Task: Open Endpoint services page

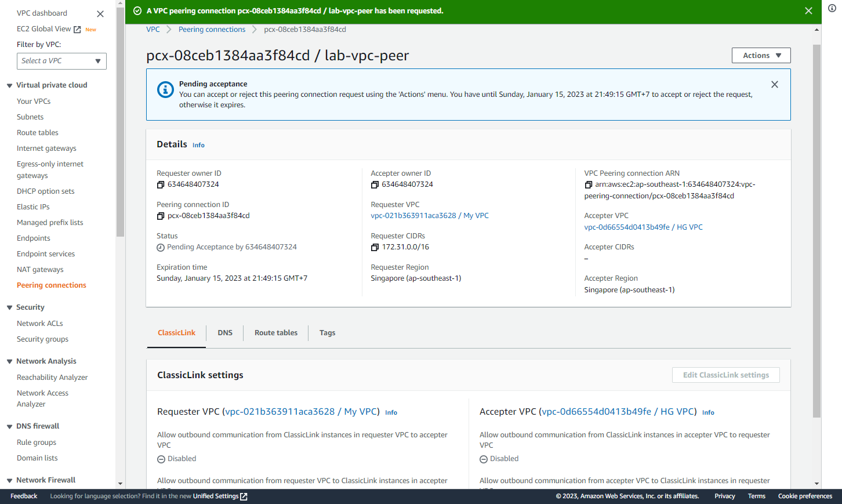Action: pos(46,254)
